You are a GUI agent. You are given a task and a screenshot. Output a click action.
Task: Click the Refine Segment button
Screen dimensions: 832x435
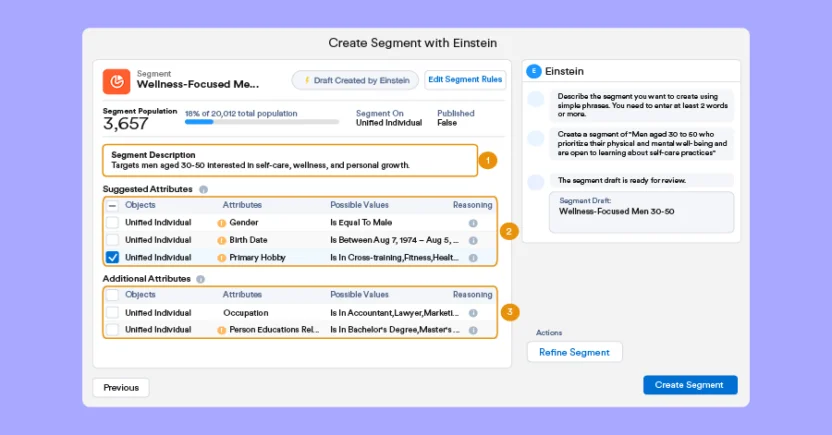574,352
